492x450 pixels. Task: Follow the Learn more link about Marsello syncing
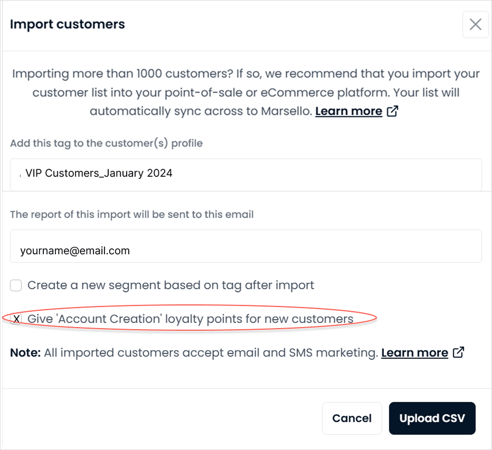click(349, 111)
